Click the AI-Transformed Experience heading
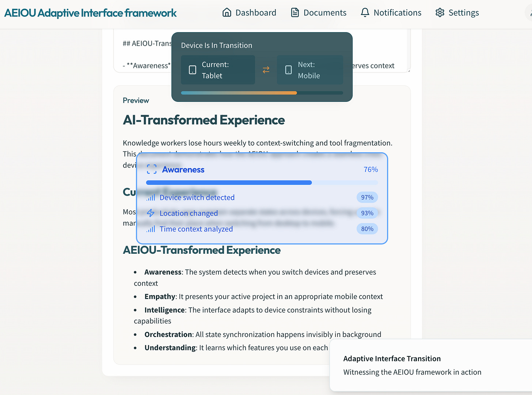Viewport: 532px width, 395px height. pyautogui.click(x=204, y=120)
